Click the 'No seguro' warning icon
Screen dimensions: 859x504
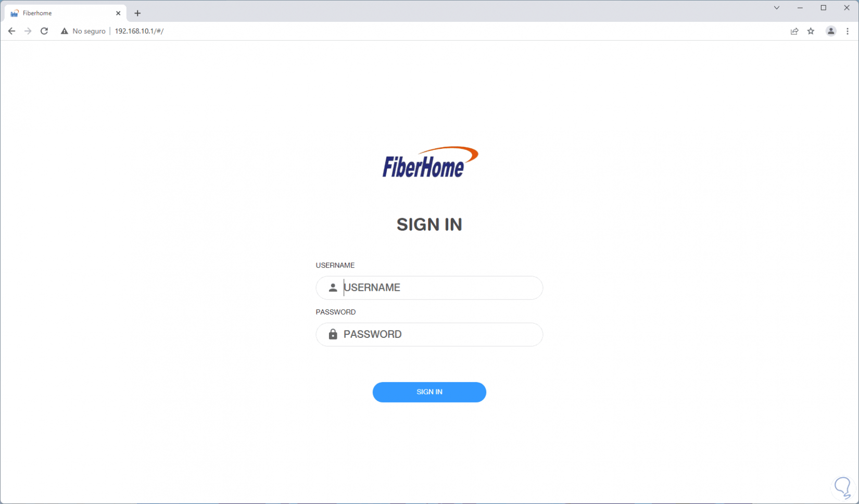coord(65,31)
